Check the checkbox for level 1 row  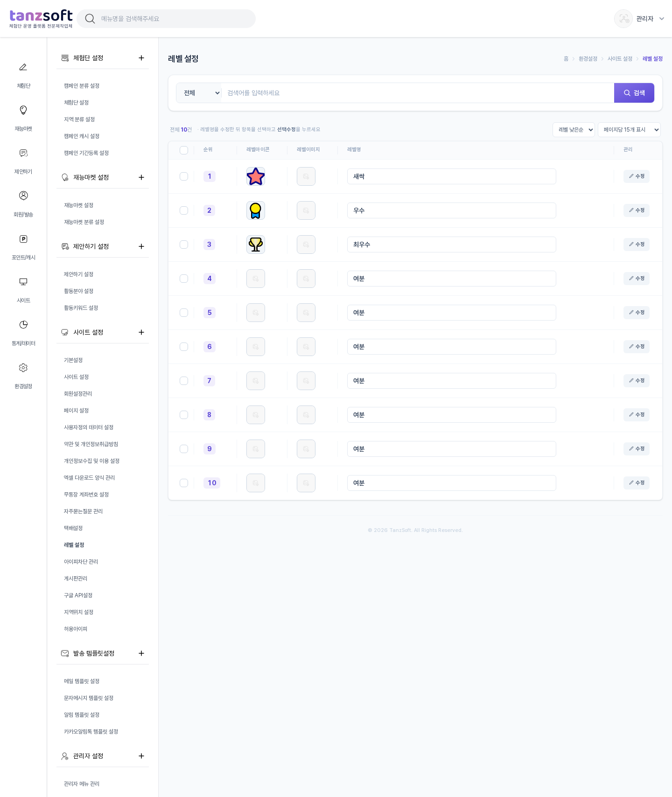pos(184,176)
